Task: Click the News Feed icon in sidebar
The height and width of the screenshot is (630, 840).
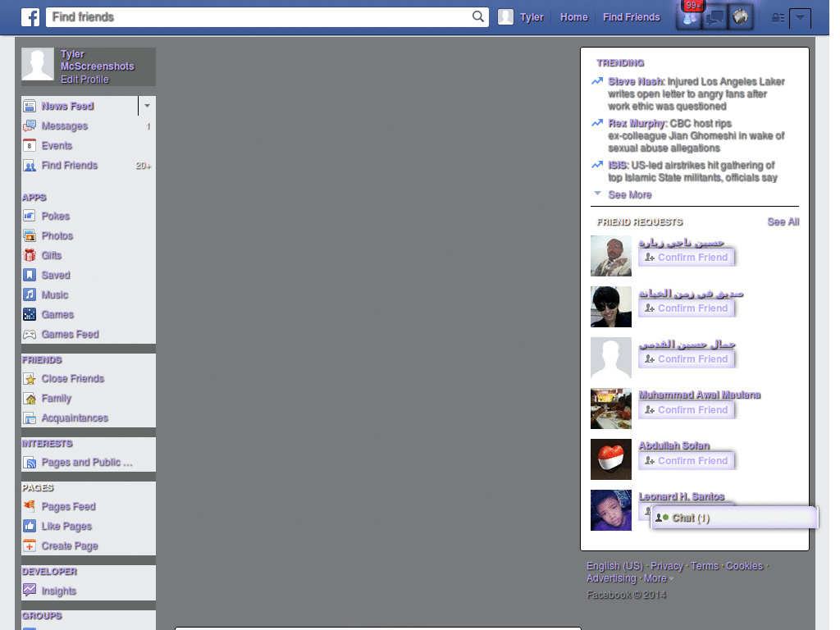Action: 30,106
